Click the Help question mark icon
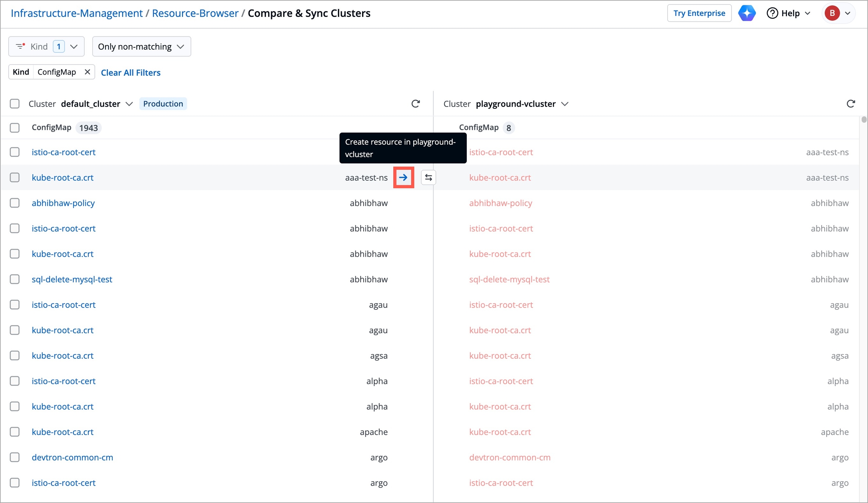 [772, 13]
